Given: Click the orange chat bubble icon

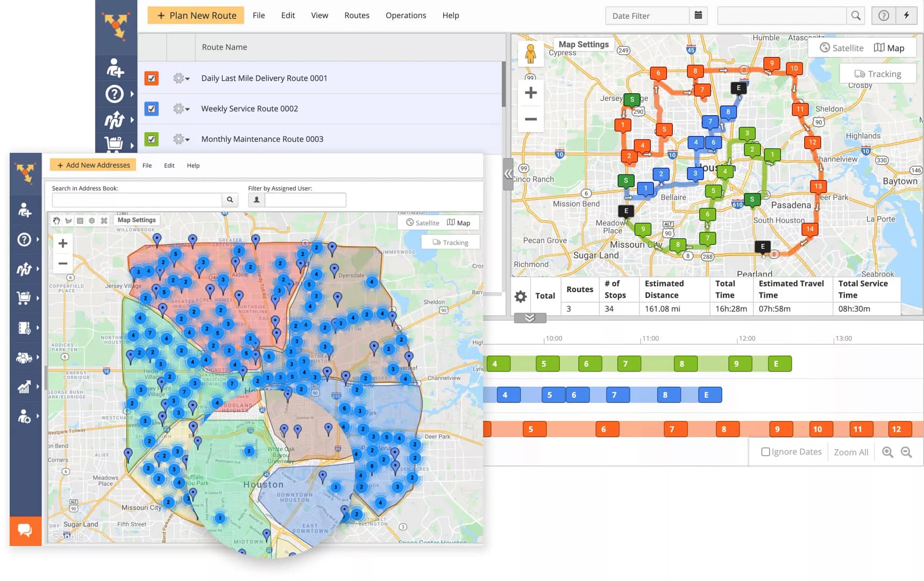Looking at the screenshot, I should click(x=25, y=530).
